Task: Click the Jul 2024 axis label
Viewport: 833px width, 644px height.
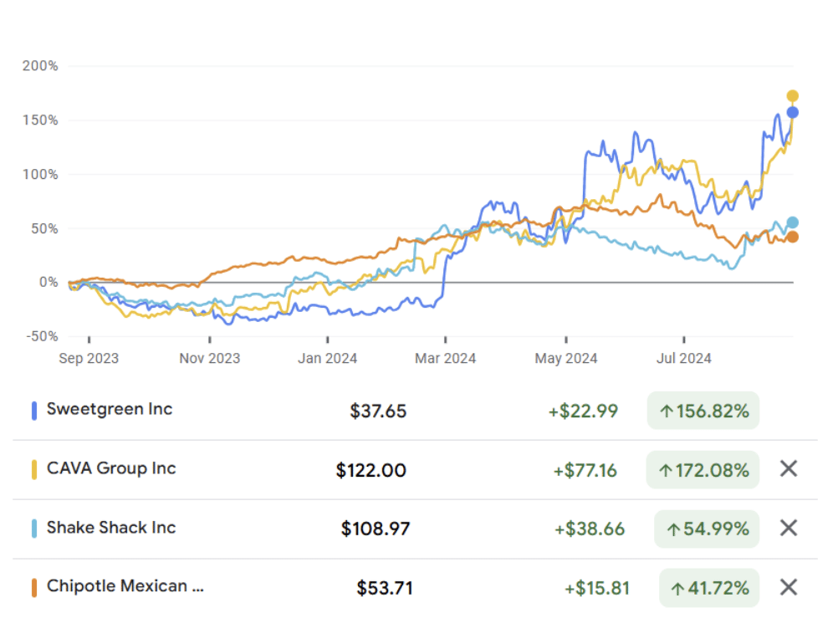Action: pyautogui.click(x=684, y=358)
